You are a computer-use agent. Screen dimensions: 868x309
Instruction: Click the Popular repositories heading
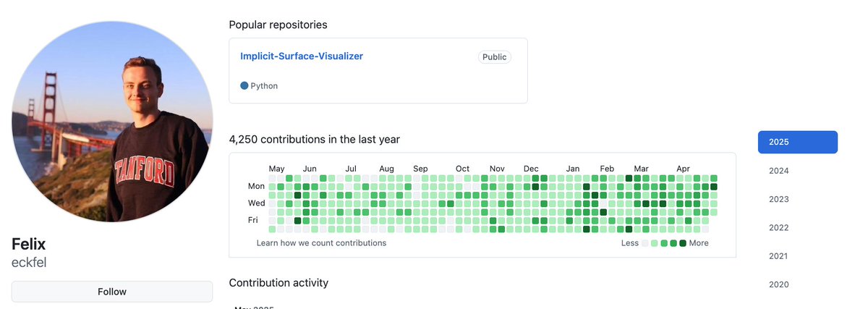pyautogui.click(x=278, y=25)
